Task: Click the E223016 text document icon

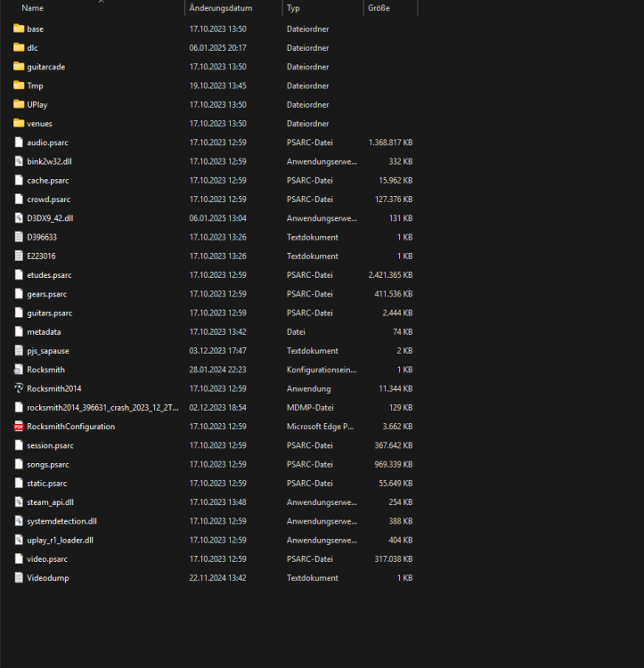Action: point(19,256)
